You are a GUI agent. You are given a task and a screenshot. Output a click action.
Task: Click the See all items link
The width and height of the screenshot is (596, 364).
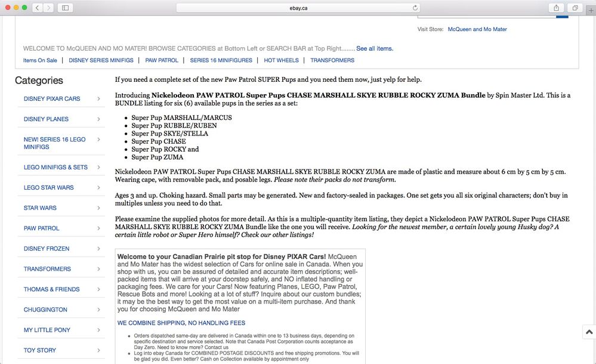pos(375,48)
